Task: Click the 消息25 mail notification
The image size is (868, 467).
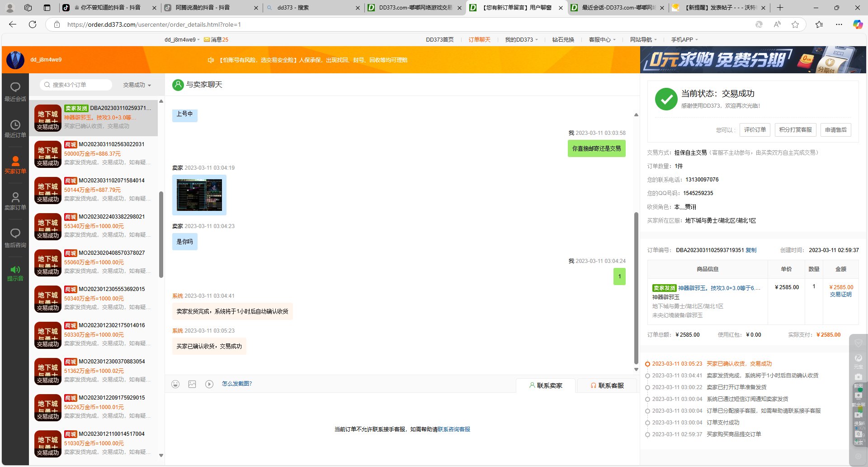Action: pyautogui.click(x=216, y=40)
